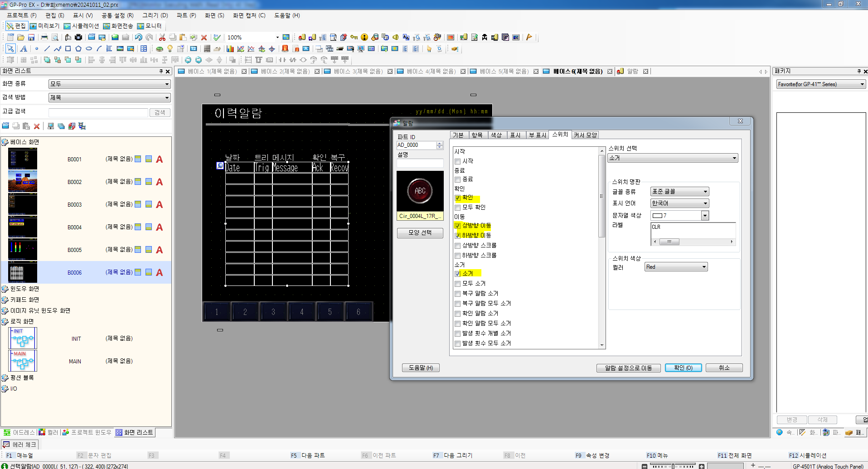This screenshot has height=469, width=868.
Task: Uncheck the 상방향 이동 checkbox
Action: click(458, 226)
